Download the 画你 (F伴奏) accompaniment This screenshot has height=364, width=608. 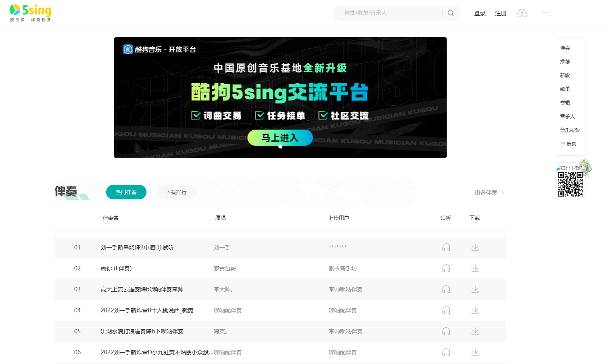tap(475, 268)
